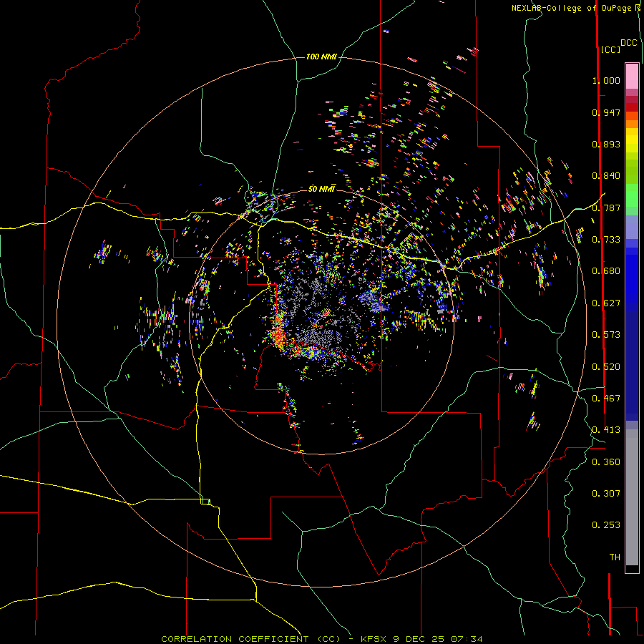Click the KFSX station identifier in caption

point(374,639)
